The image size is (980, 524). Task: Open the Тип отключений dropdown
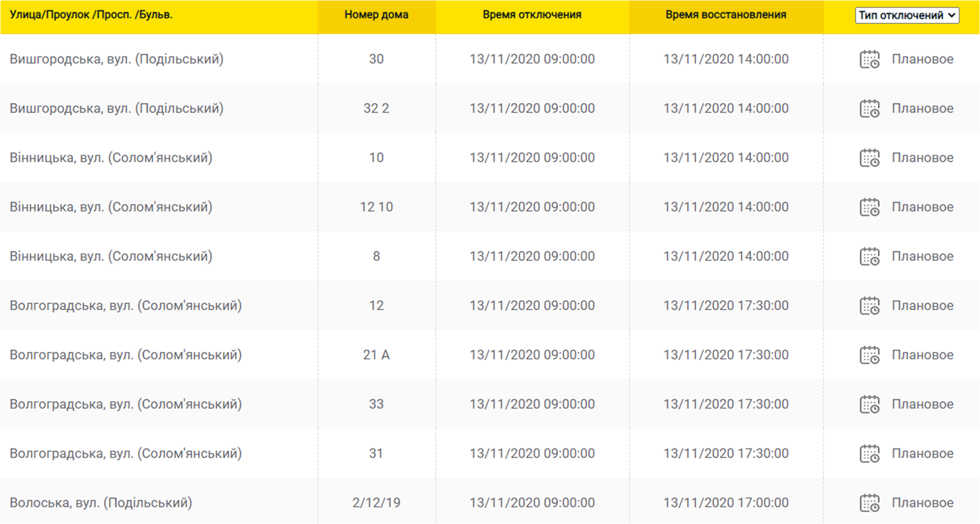click(907, 15)
